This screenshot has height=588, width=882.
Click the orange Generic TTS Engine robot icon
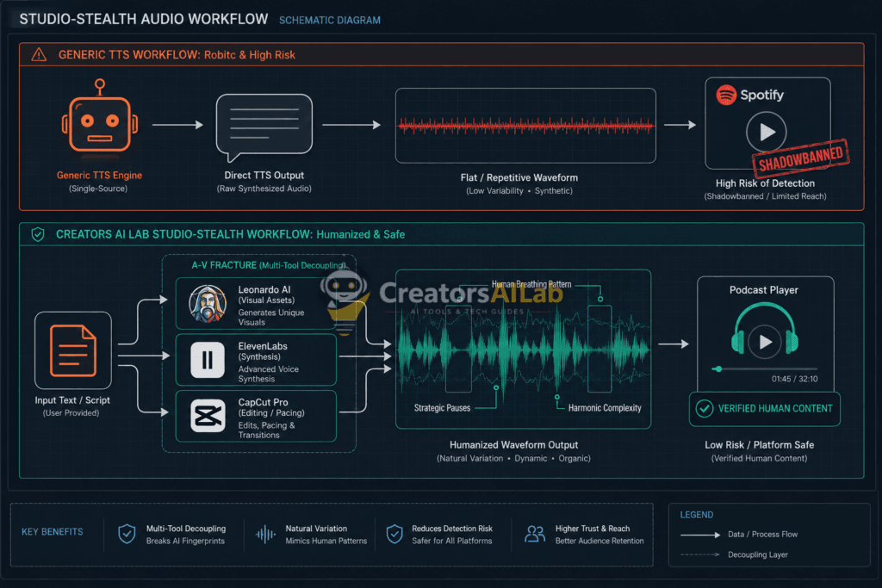[100, 116]
